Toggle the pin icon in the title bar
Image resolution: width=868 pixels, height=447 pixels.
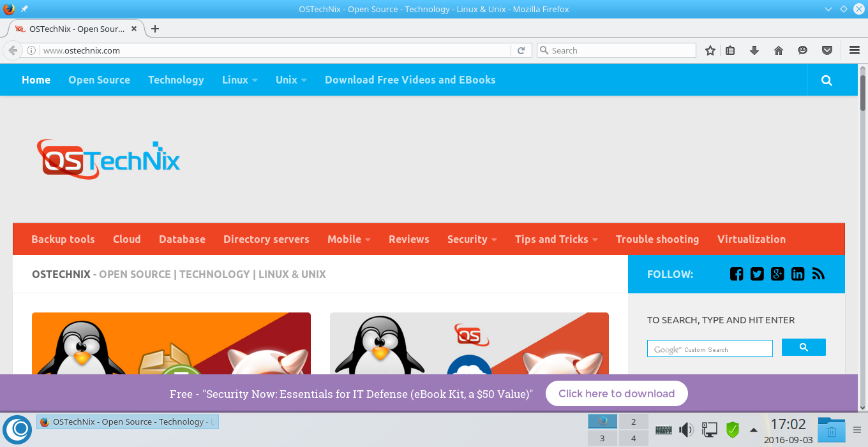pos(24,9)
